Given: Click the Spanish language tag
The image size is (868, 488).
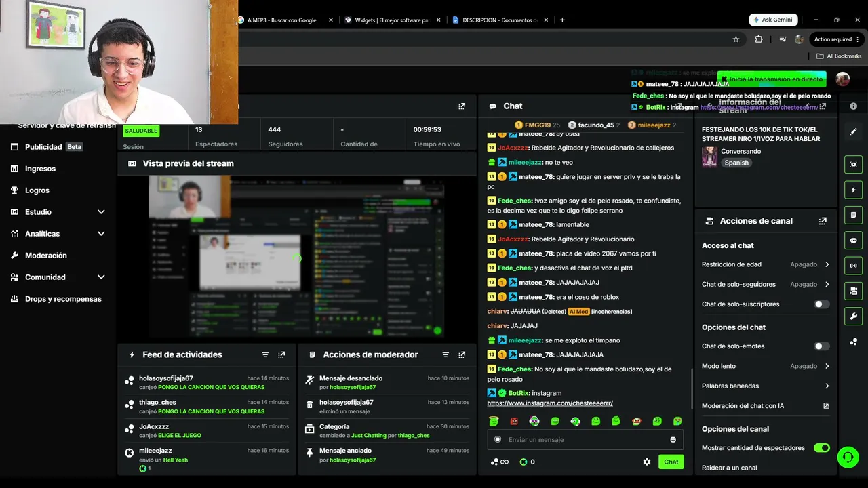Looking at the screenshot, I should (736, 163).
